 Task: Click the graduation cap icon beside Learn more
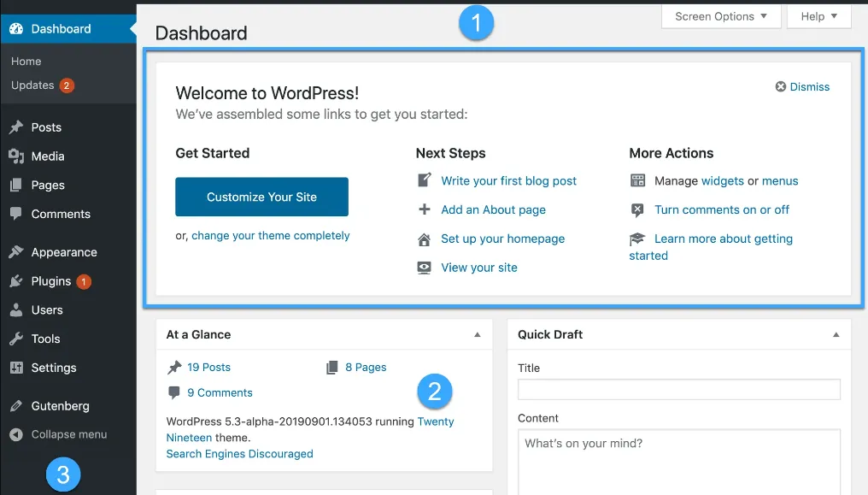(637, 239)
